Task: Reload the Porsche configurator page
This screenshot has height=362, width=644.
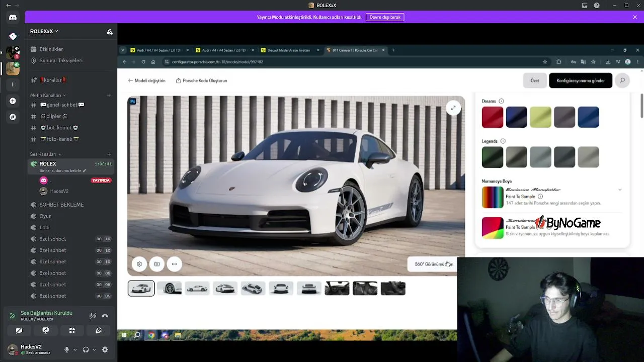Action: coord(143,62)
